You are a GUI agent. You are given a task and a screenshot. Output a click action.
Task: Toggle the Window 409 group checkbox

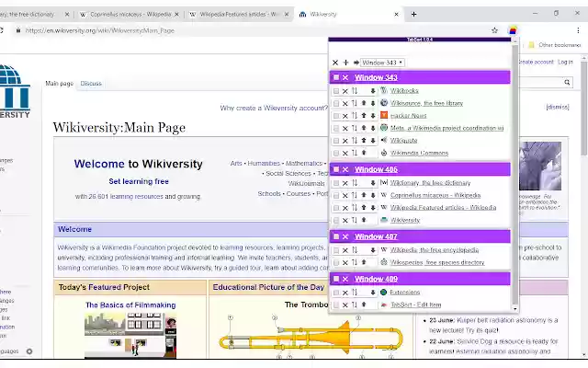336,279
